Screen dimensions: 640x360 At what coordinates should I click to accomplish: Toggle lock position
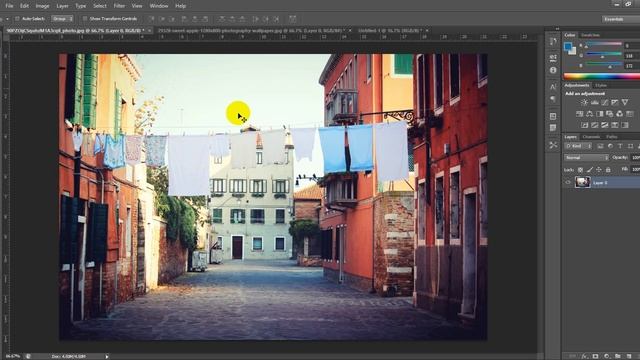[x=599, y=170]
